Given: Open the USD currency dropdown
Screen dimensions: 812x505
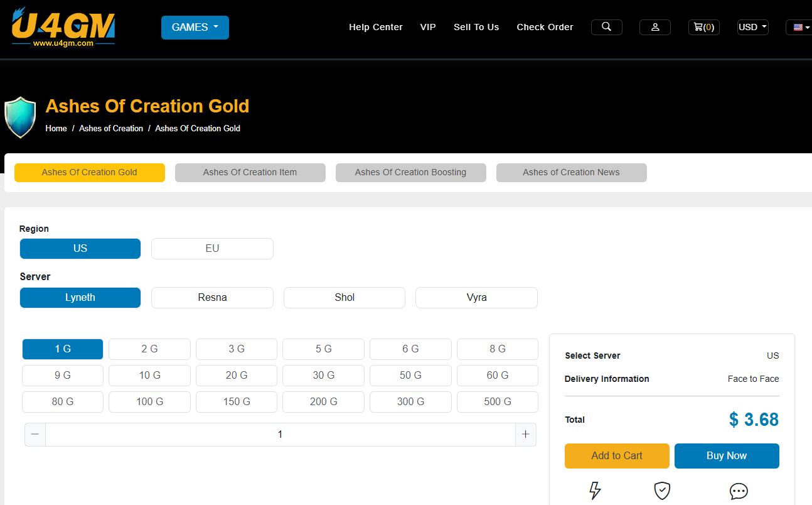Looking at the screenshot, I should click(x=752, y=27).
